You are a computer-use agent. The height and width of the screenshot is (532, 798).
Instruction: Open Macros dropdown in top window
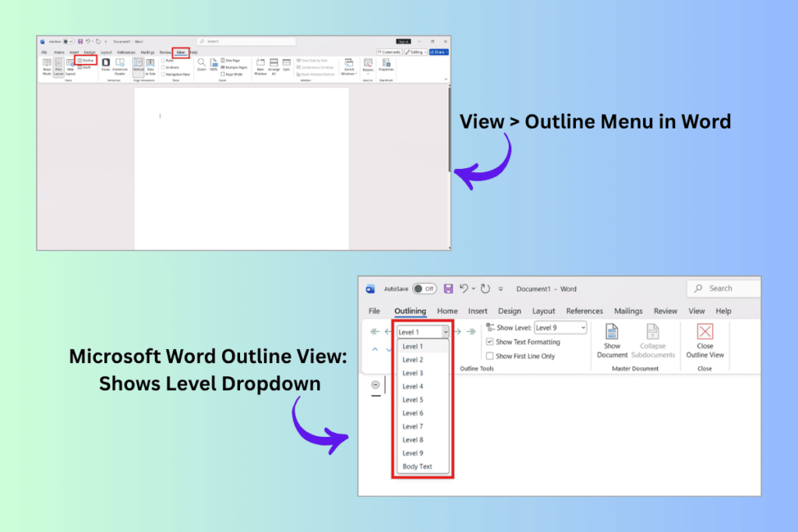(x=368, y=66)
